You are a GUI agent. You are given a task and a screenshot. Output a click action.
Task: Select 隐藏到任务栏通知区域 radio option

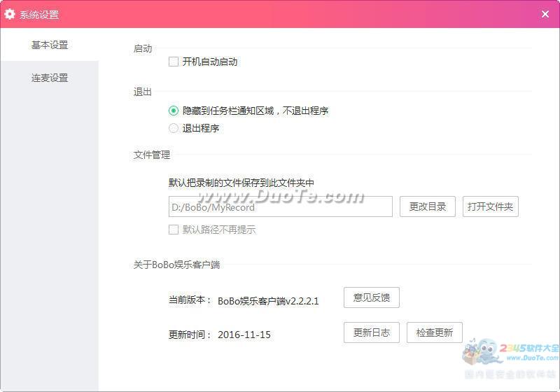(x=174, y=111)
